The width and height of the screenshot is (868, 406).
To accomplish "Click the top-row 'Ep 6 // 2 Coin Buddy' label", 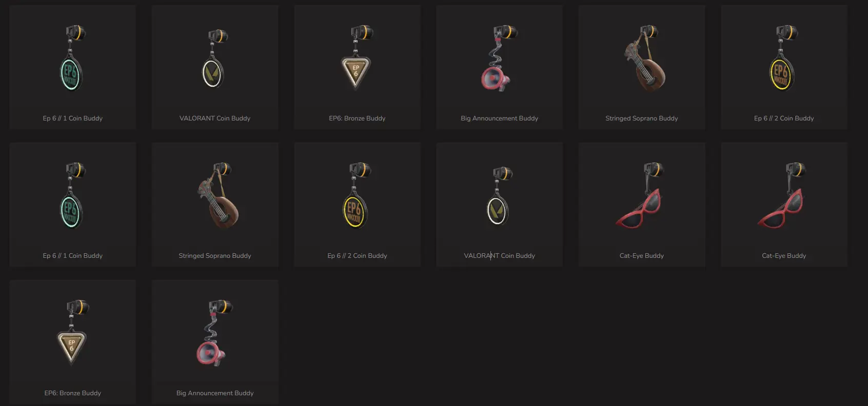I will (784, 118).
